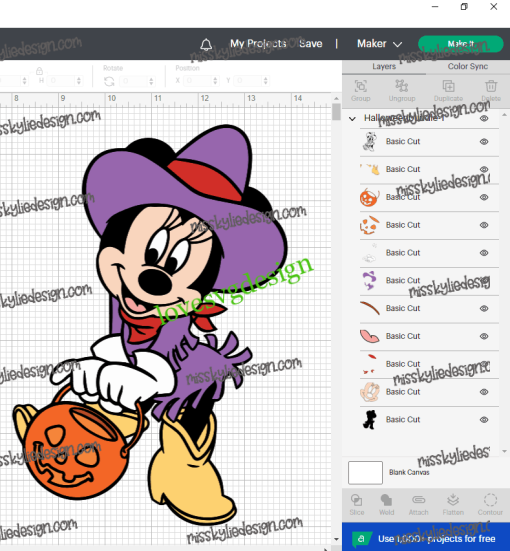Click the green Make It button

click(460, 44)
